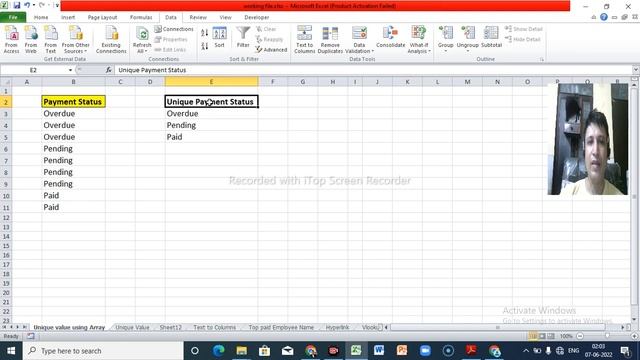Click the Insert Function fx icon

coord(109,70)
